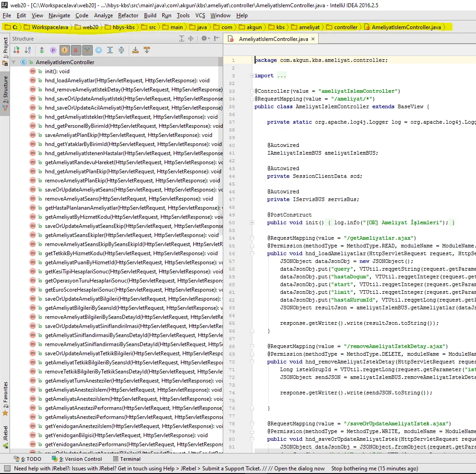
Task: Toggle Show Fields (orange f) button
Action: point(65,50)
